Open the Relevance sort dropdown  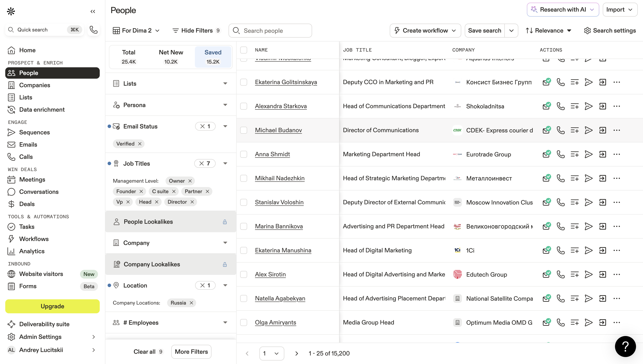(549, 31)
